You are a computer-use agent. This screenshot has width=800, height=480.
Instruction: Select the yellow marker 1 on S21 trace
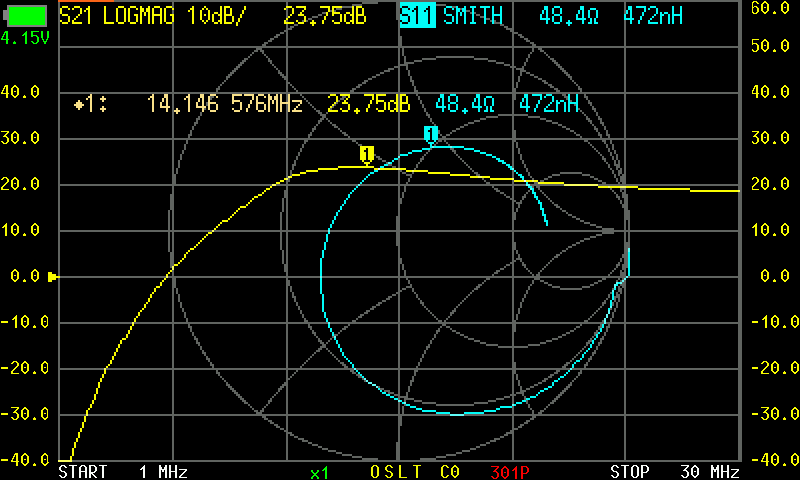[x=367, y=155]
